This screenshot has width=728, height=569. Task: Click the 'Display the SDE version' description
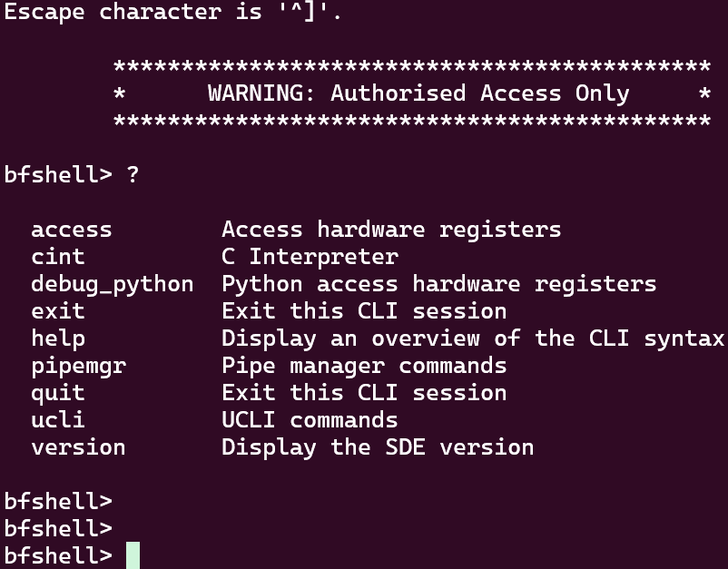pyautogui.click(x=378, y=447)
